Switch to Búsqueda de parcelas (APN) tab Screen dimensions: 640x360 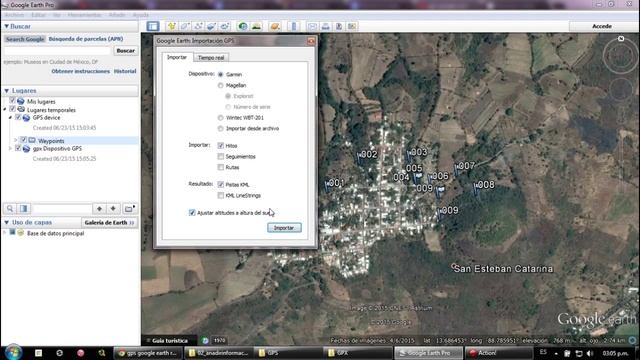click(x=86, y=39)
